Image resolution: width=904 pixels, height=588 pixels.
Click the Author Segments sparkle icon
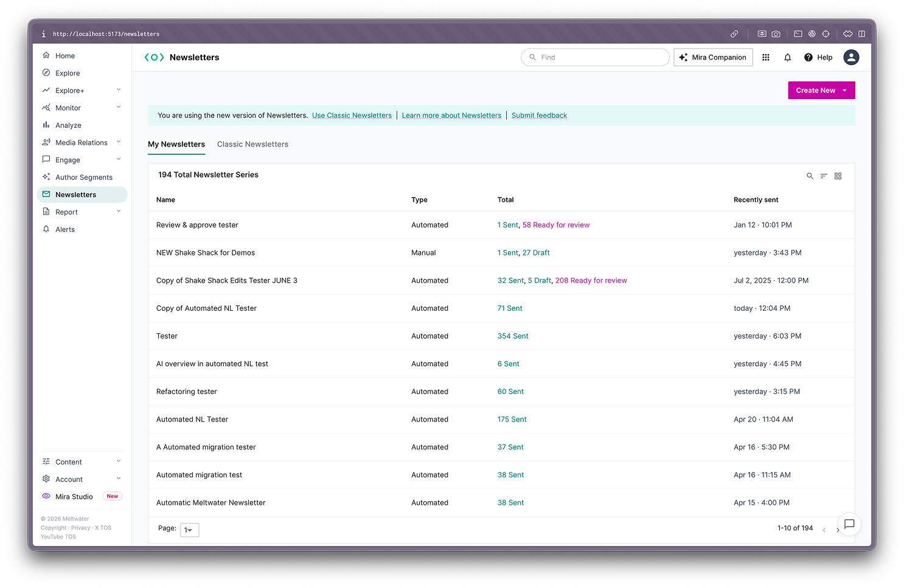tap(46, 177)
